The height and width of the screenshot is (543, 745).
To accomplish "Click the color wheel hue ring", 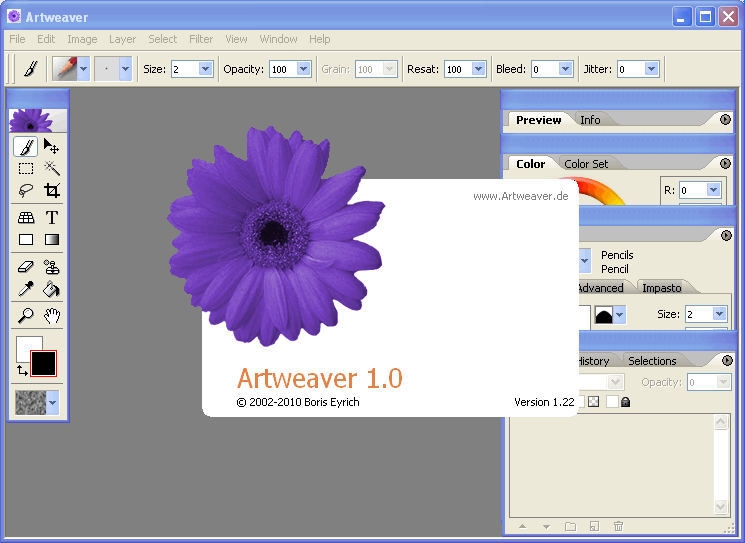I will (x=600, y=191).
